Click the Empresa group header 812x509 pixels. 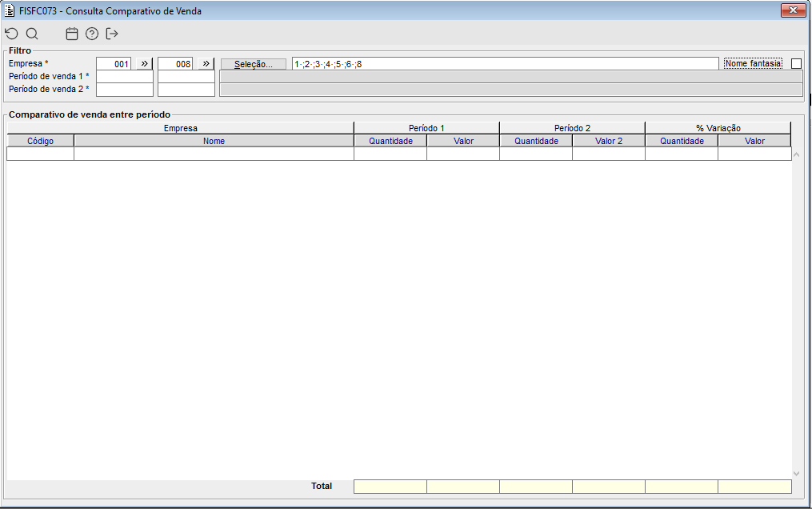[x=180, y=128]
